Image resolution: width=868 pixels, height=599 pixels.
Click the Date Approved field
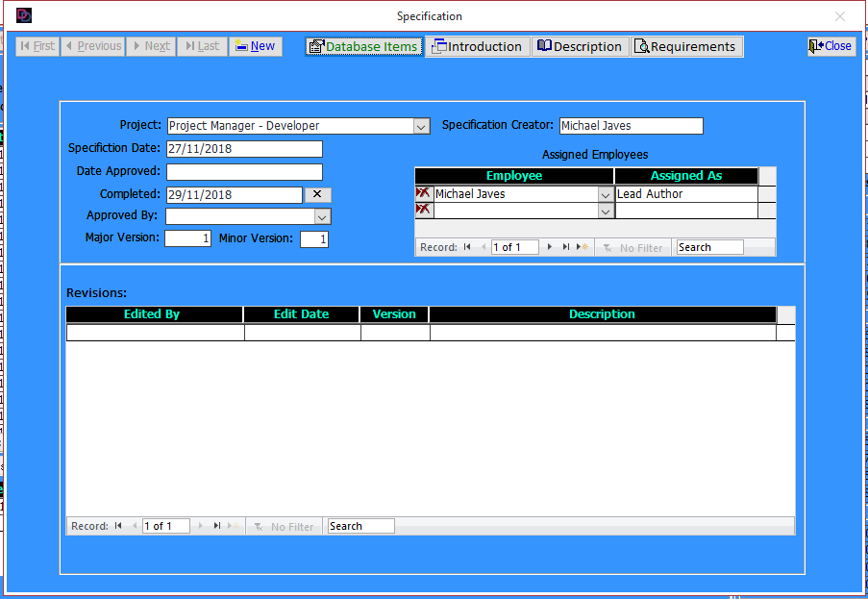[x=244, y=171]
